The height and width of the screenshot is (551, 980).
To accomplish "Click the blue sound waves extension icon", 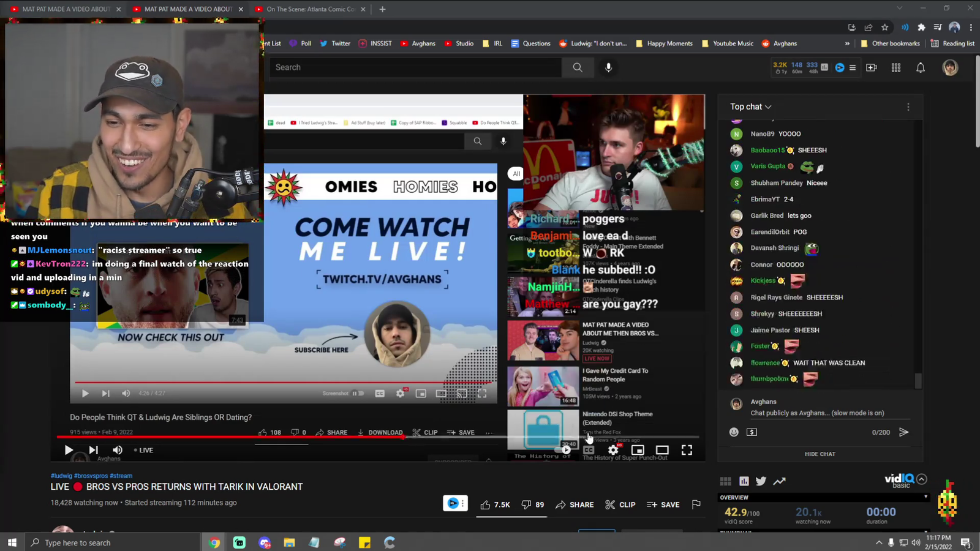I will click(905, 27).
